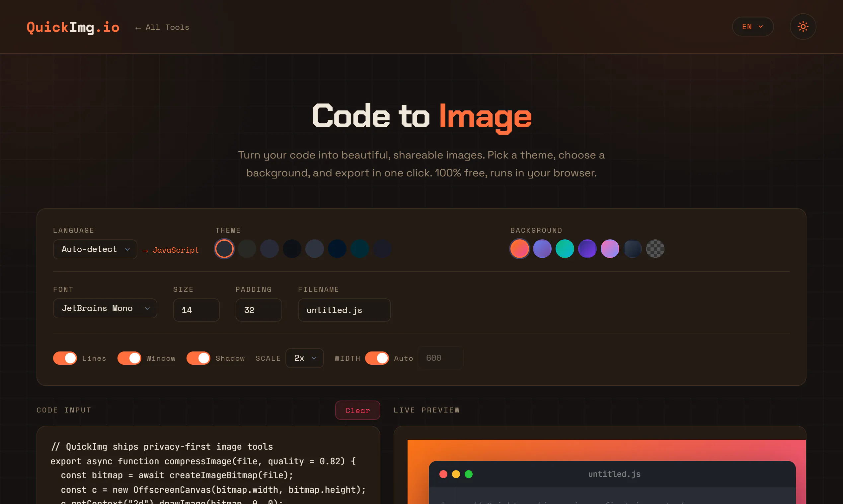Click the QuickImg.io logo
The height and width of the screenshot is (504, 843).
point(73,27)
